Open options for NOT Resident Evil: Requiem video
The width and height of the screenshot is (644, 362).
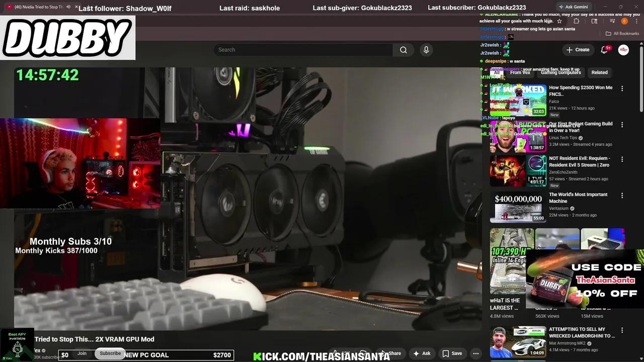coord(622,159)
